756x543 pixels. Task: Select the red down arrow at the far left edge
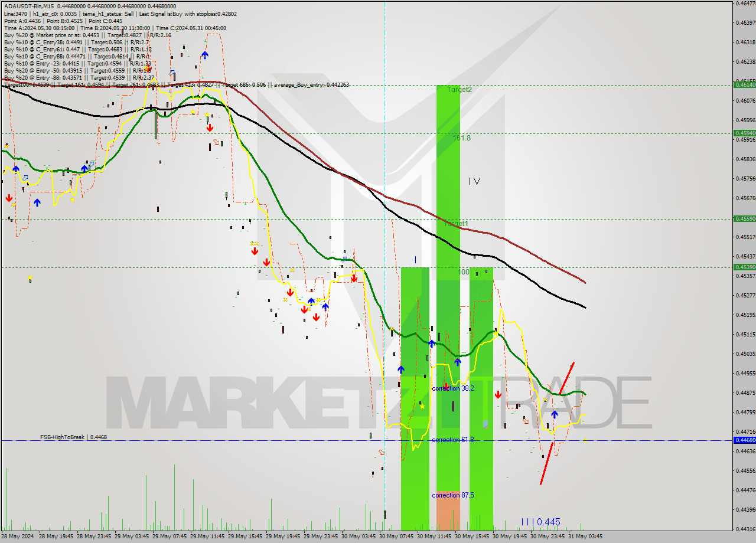(8, 199)
